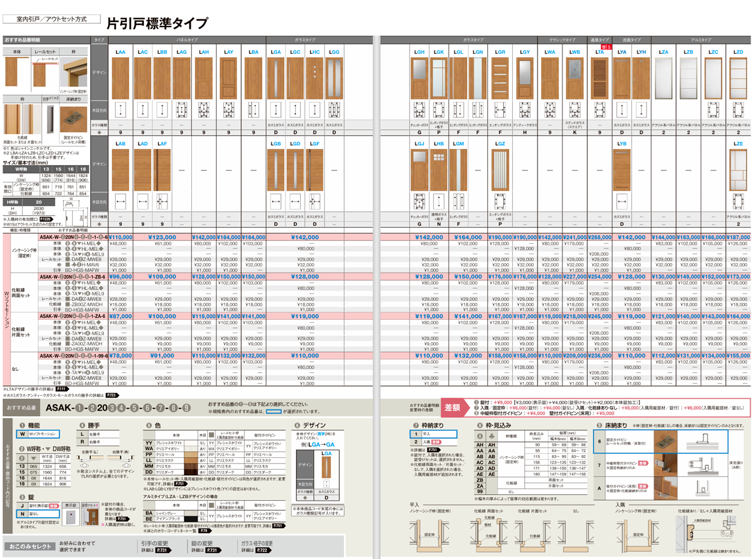
Task: Pick the LHB clear glass lattice door
Action: click(x=439, y=169)
